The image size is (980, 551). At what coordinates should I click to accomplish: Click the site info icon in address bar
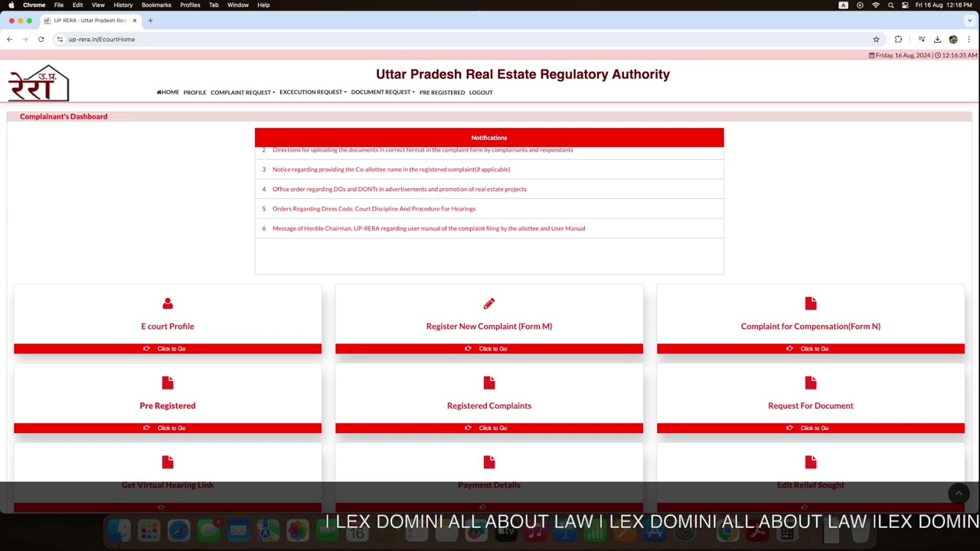point(60,39)
